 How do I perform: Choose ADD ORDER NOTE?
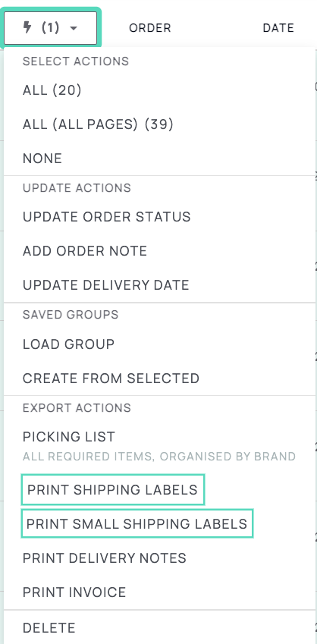click(x=159, y=251)
